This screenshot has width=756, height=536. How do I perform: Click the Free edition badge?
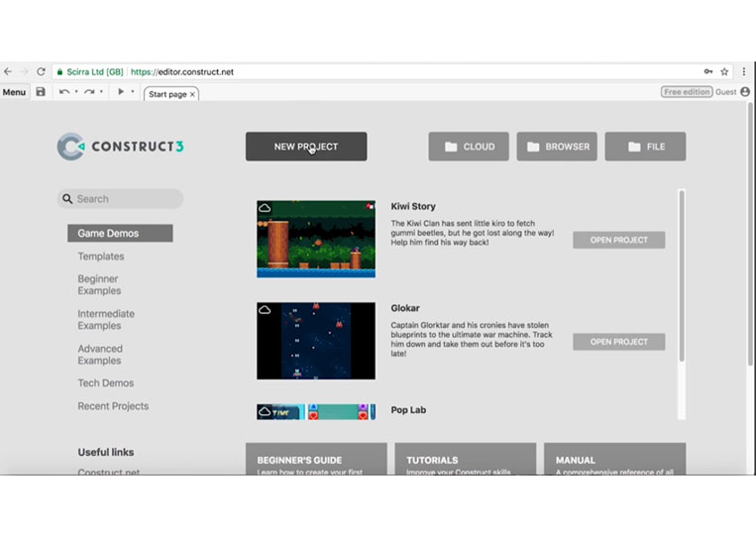click(x=687, y=91)
